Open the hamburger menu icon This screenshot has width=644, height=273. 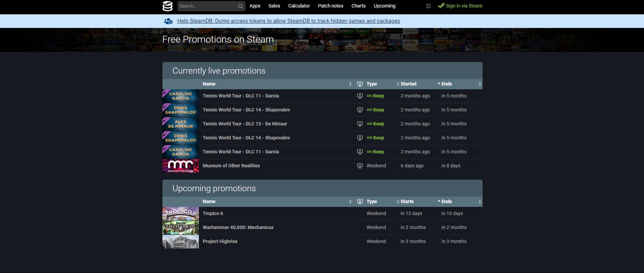(428, 6)
